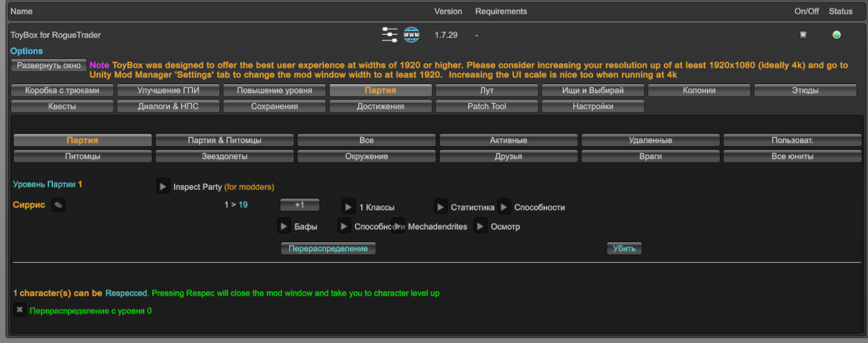Open the ToyBox website globe icon

point(412,35)
